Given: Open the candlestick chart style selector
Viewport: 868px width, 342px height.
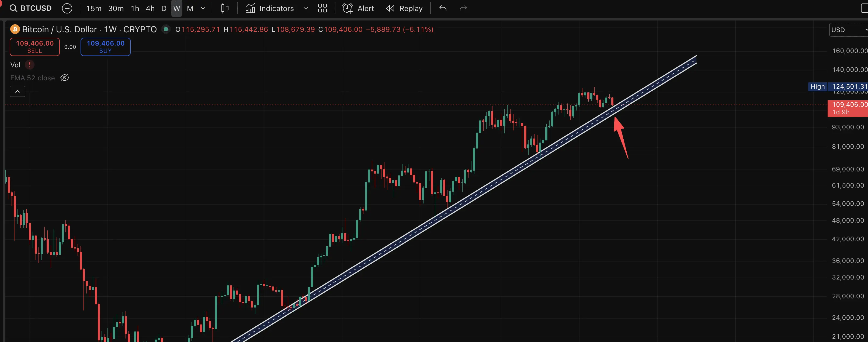Looking at the screenshot, I should [225, 8].
